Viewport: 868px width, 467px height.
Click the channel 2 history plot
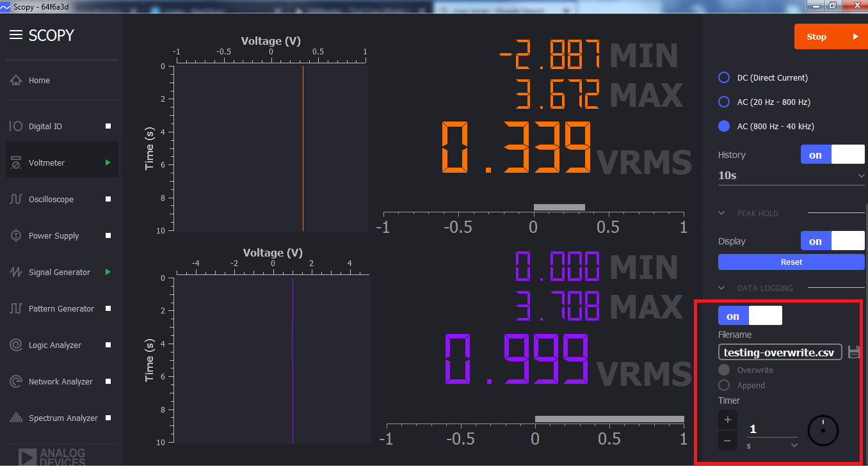[273, 360]
